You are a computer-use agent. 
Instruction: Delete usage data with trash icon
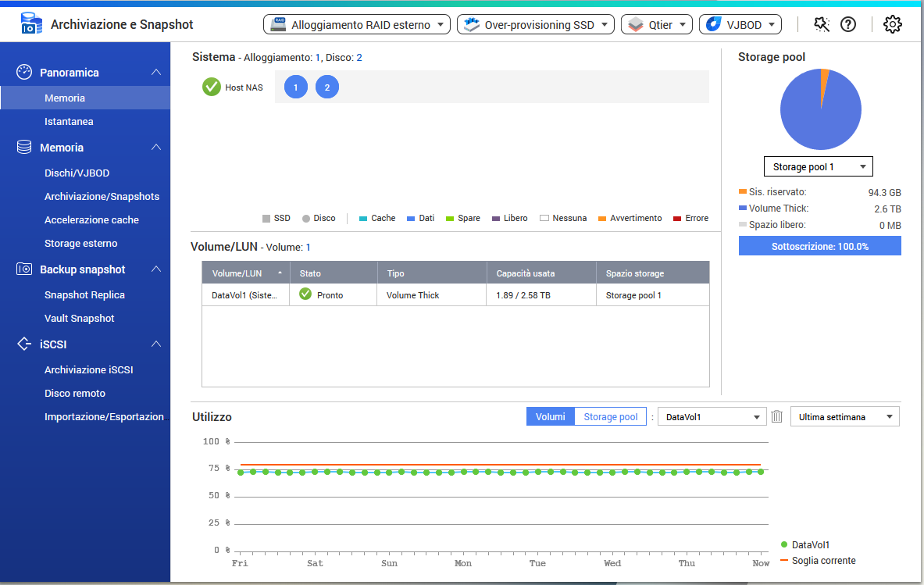click(776, 417)
